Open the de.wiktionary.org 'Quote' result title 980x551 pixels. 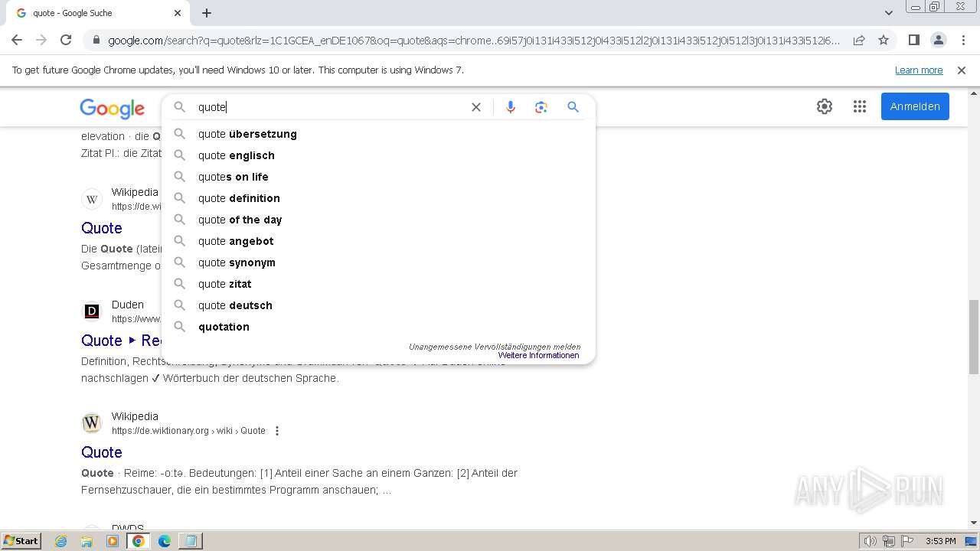[x=102, y=452]
